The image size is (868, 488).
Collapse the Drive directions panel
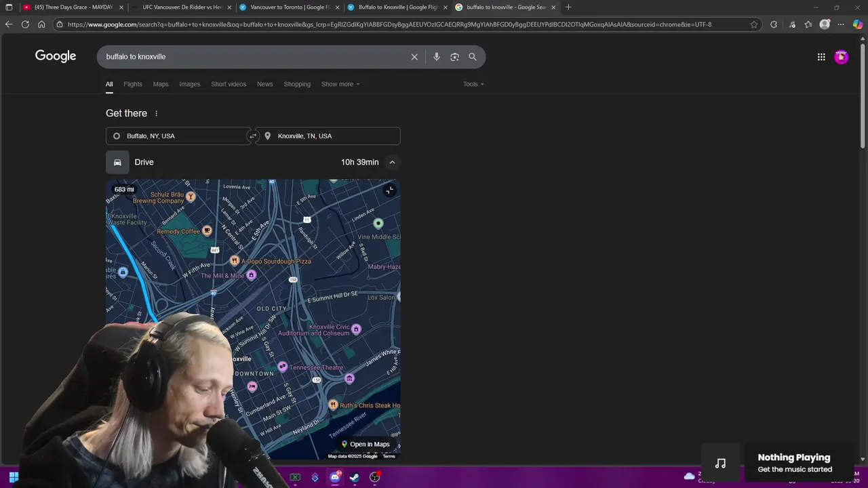click(392, 162)
